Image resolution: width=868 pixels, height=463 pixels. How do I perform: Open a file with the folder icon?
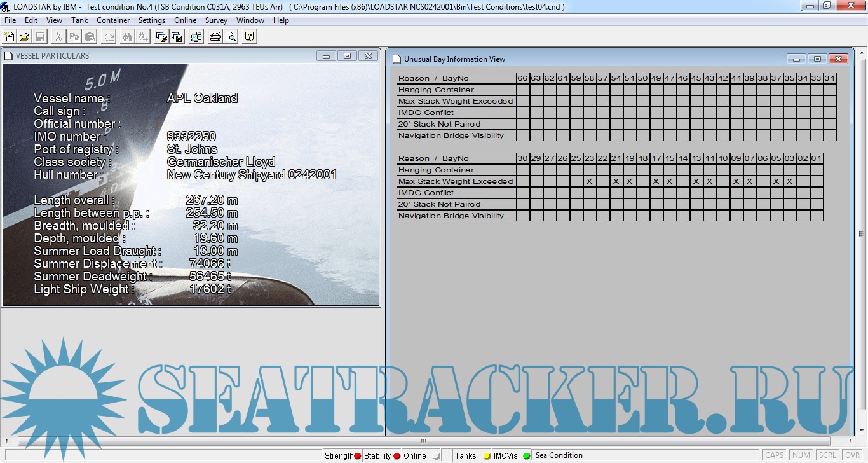point(24,37)
